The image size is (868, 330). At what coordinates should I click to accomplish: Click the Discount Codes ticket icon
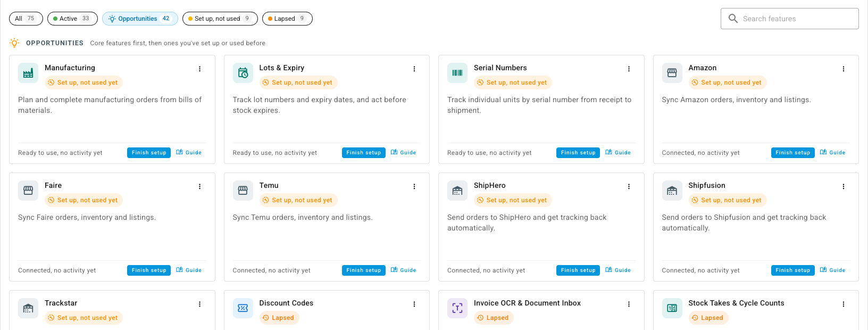(x=243, y=308)
